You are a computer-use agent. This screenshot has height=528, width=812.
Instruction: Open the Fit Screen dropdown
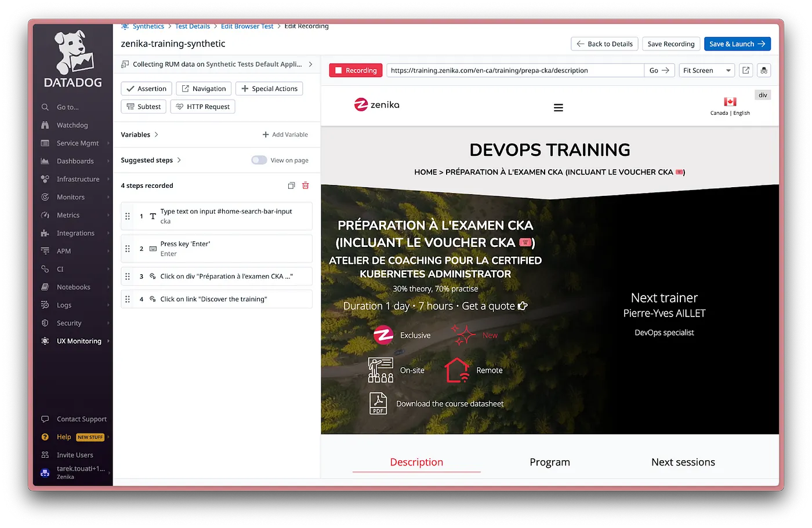coord(707,70)
